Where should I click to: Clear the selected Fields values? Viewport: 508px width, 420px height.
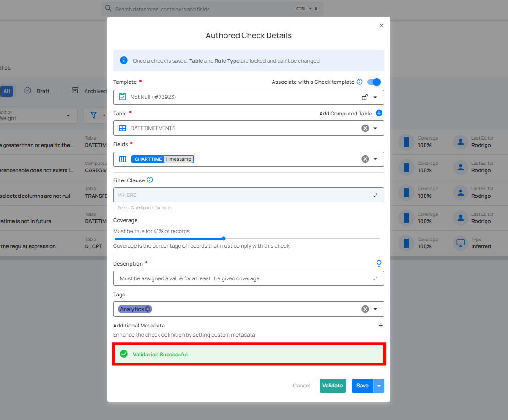(x=365, y=159)
